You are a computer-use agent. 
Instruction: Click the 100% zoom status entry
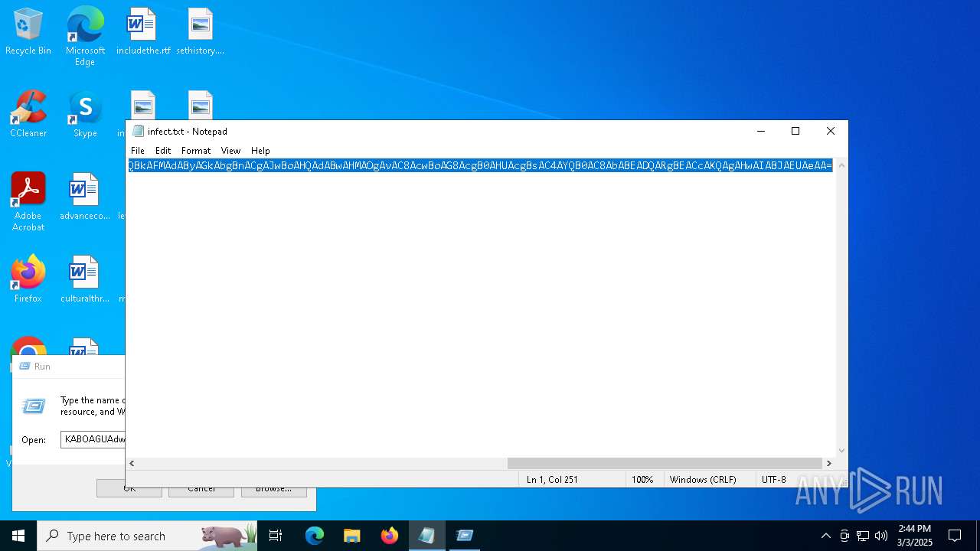point(642,480)
